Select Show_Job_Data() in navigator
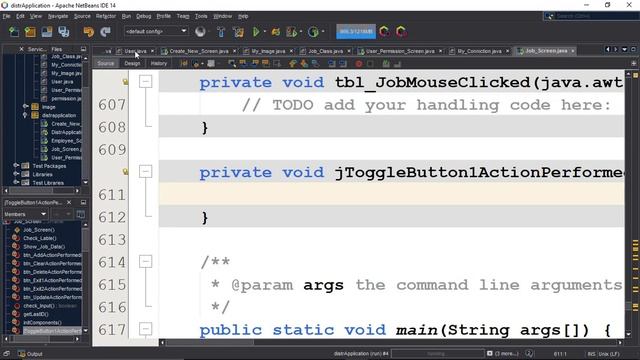640x360 pixels. pos(44,247)
